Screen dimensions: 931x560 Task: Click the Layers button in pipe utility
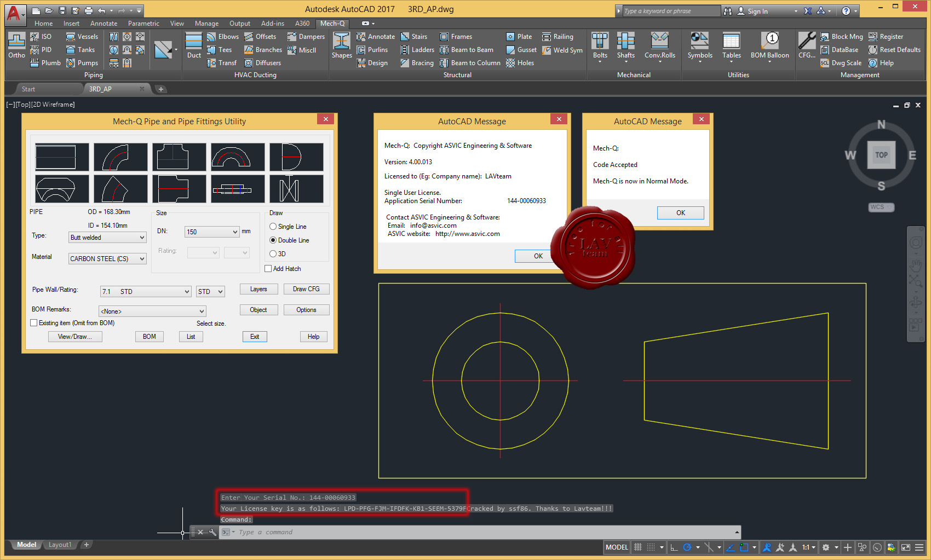[258, 289]
